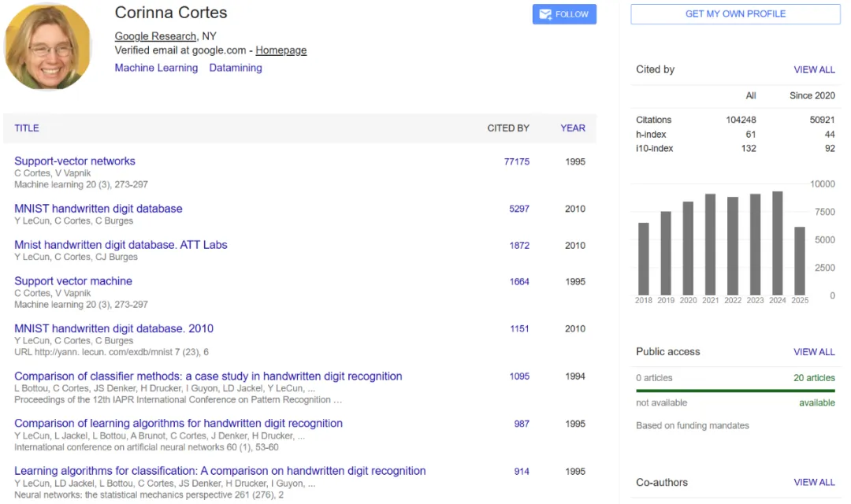The width and height of the screenshot is (851, 504).
Task: View All in the Cited by section
Action: pyautogui.click(x=814, y=69)
